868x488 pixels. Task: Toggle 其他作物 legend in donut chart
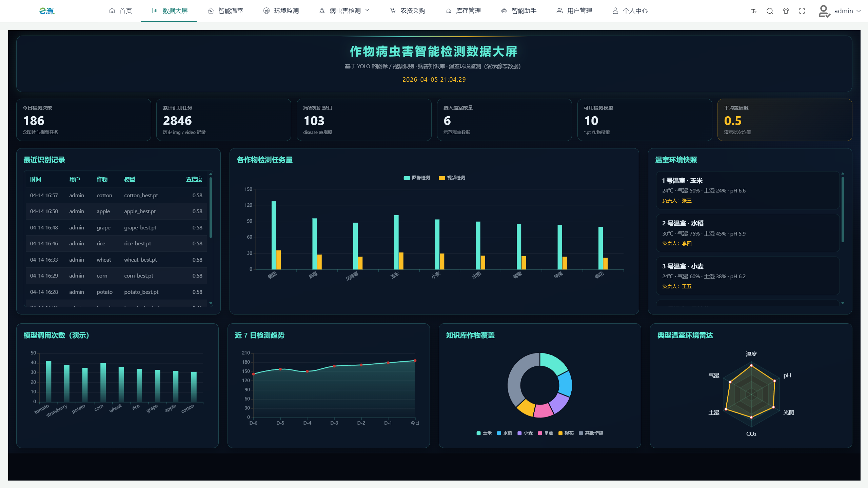591,433
